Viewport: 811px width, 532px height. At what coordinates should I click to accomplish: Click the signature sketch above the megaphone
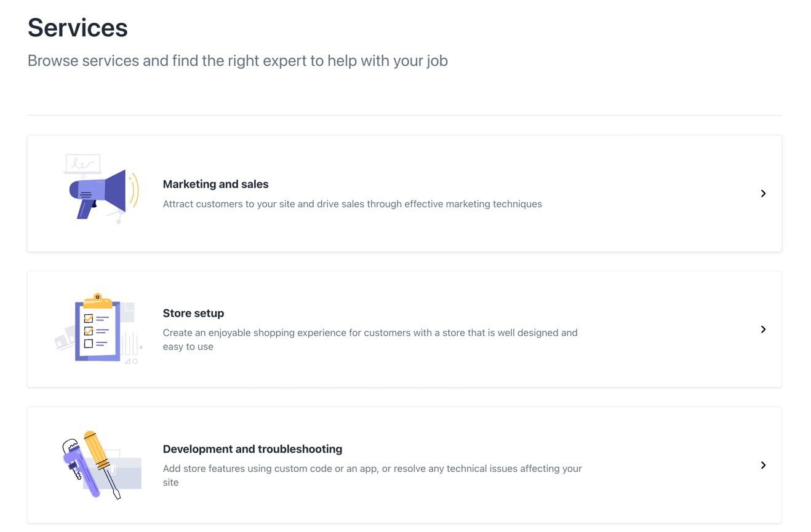(83, 164)
